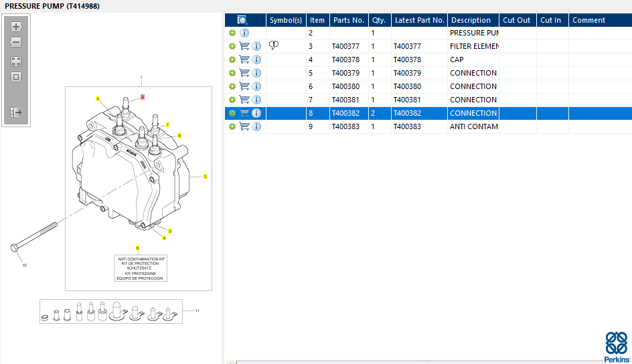Screen dimensions: 632x364
Task: Sort by Parts No. column header
Action: [349, 20]
